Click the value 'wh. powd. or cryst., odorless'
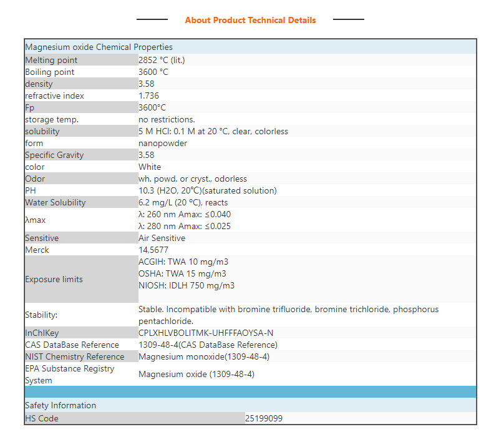This screenshot has height=437, width=504. point(193,179)
